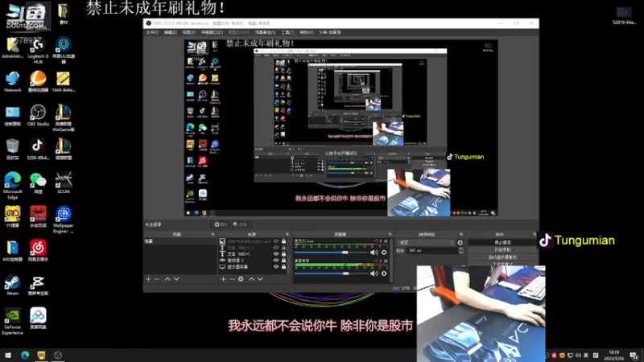Open the MSI control panel folder icon
The image size is (644, 362).
pyautogui.click(x=12, y=251)
